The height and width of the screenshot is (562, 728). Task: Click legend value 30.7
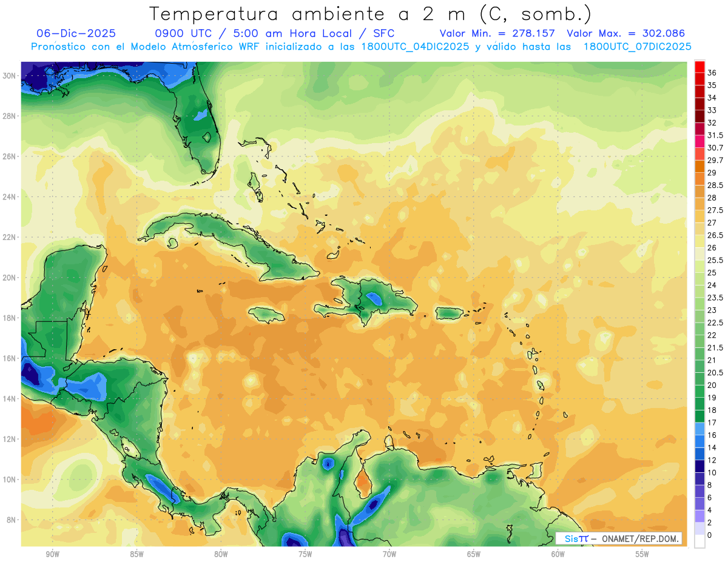715,148
